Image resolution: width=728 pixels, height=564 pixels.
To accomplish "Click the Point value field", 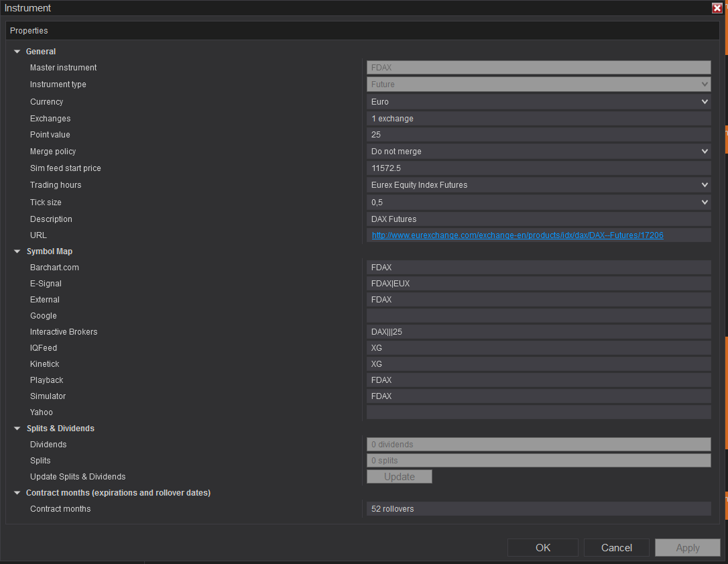I will coord(538,135).
